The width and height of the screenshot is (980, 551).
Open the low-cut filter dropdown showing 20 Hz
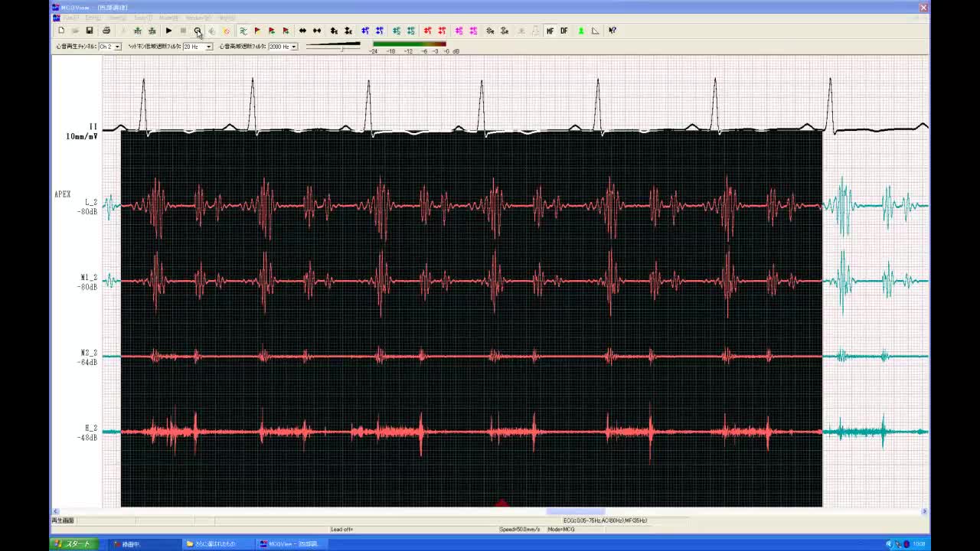(208, 47)
